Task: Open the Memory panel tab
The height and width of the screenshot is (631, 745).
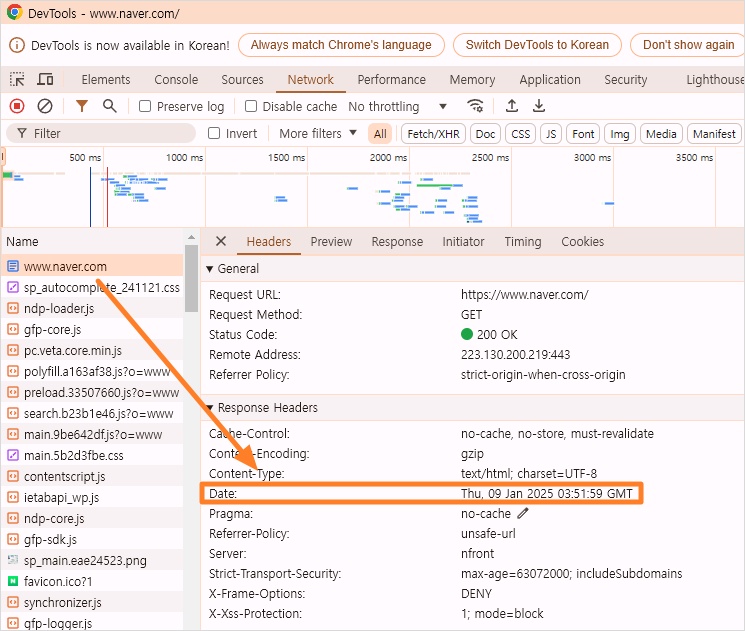Action: (472, 79)
